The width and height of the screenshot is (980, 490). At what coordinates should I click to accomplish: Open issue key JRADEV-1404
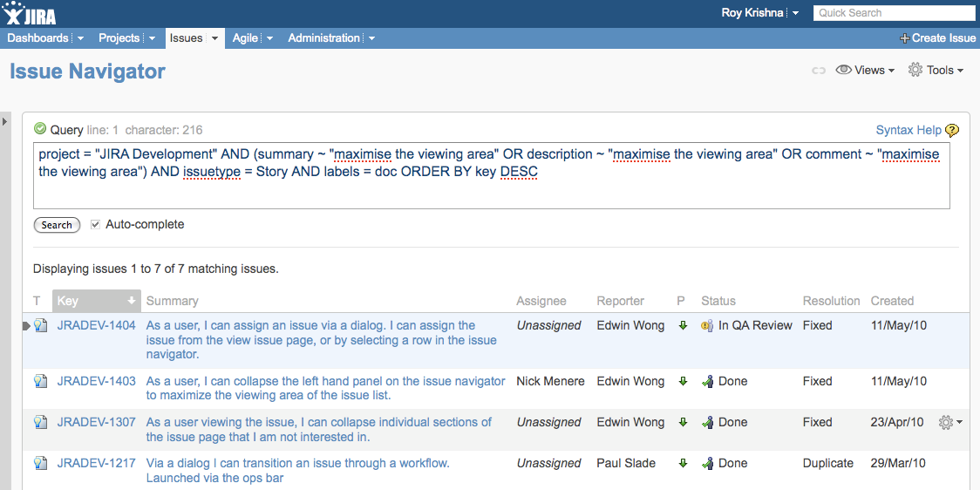96,325
